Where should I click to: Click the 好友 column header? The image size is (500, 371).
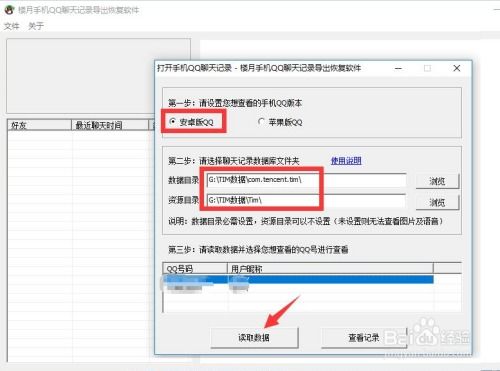point(39,125)
